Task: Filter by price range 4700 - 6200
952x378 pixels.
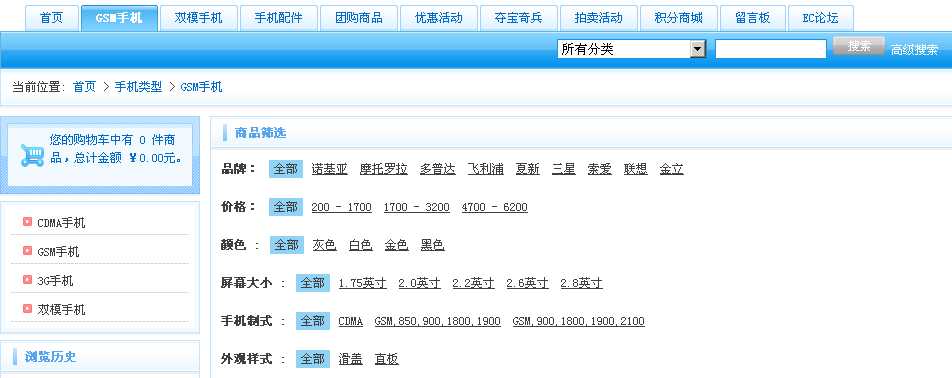Action: point(495,208)
